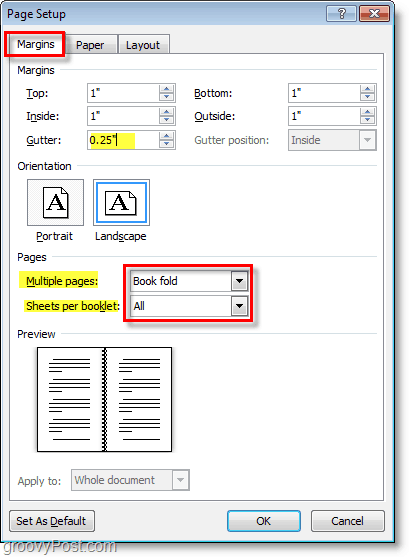Open the Multiple pages dropdown
The height and width of the screenshot is (557, 409).
pyautogui.click(x=239, y=281)
